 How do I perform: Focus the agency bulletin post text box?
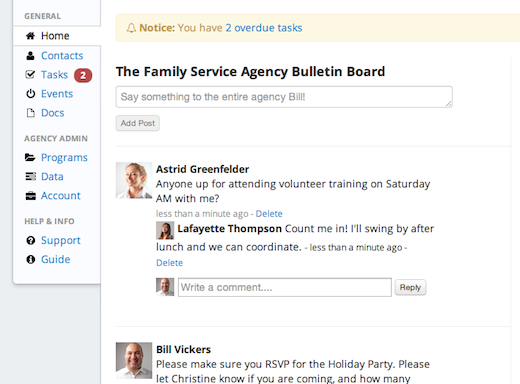point(284,97)
